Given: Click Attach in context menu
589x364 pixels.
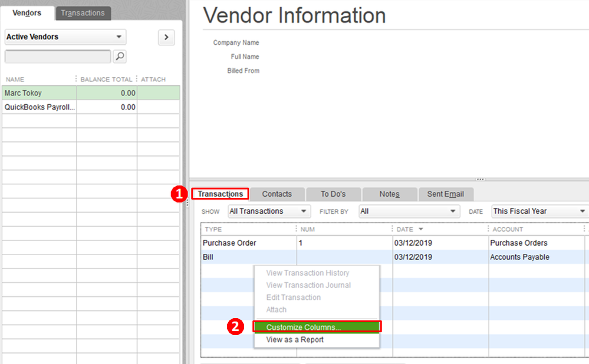Looking at the screenshot, I should point(276,310).
